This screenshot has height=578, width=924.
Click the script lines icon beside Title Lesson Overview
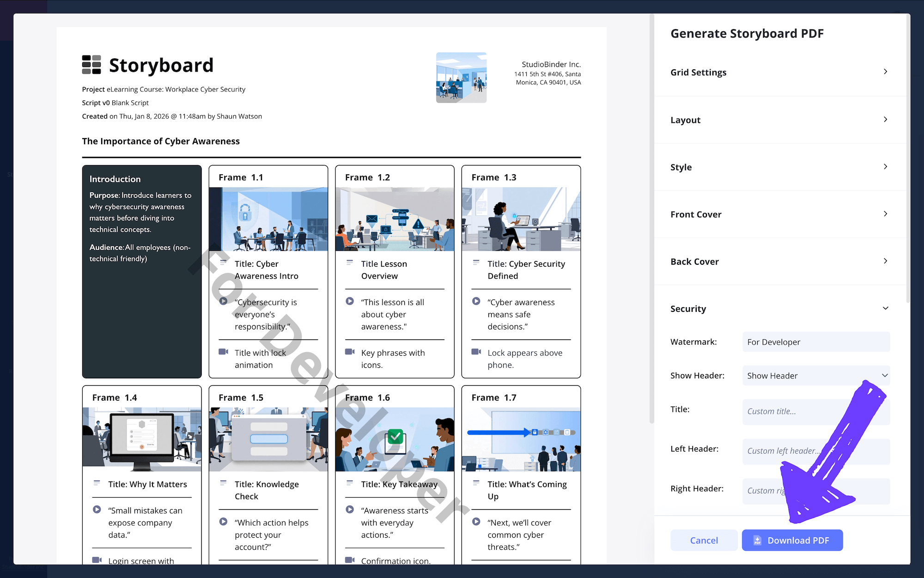point(350,262)
